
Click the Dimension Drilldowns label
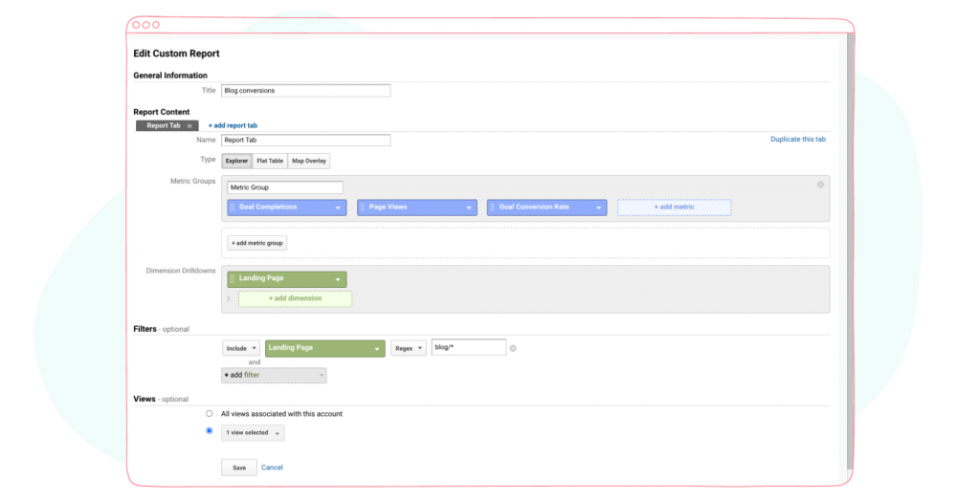tap(181, 271)
